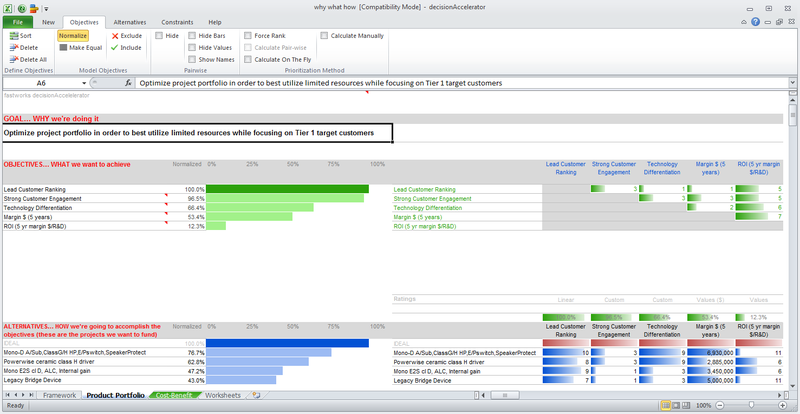The height and width of the screenshot is (414, 800).
Task: Open the File tab
Action: tap(18, 22)
